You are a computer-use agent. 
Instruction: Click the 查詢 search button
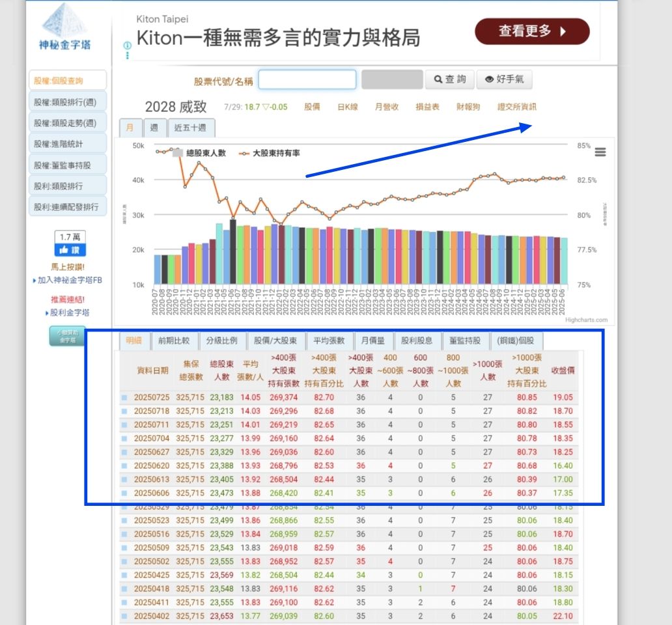449,79
